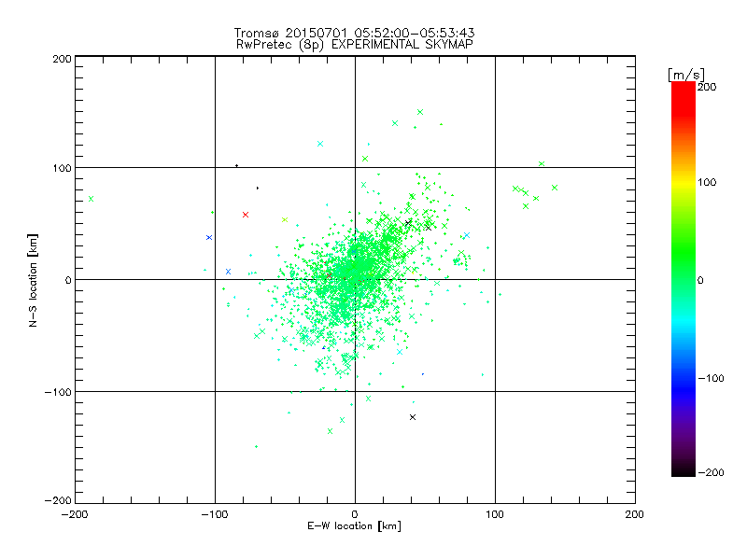
Task: Click the '100' tick label on E-W axis
Action: 495,514
